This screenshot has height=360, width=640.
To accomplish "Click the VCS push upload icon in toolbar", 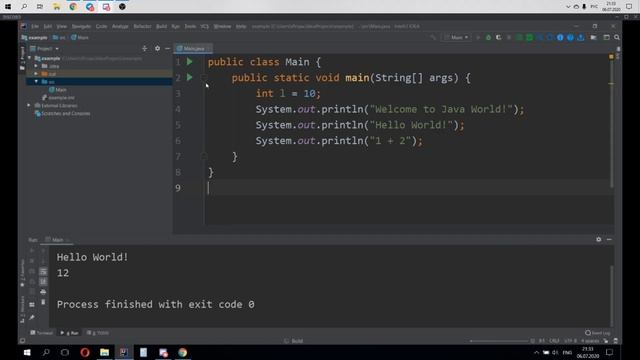I will [580, 38].
